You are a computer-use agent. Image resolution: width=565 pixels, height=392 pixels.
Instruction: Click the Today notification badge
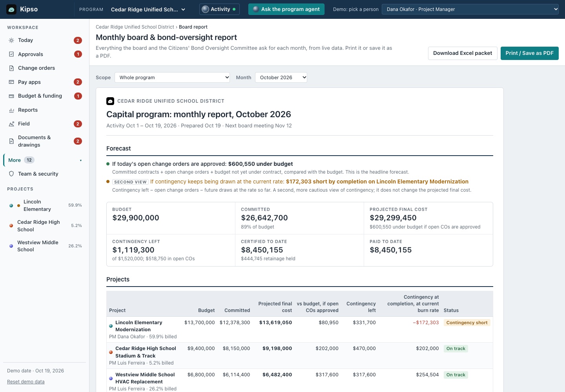click(78, 40)
